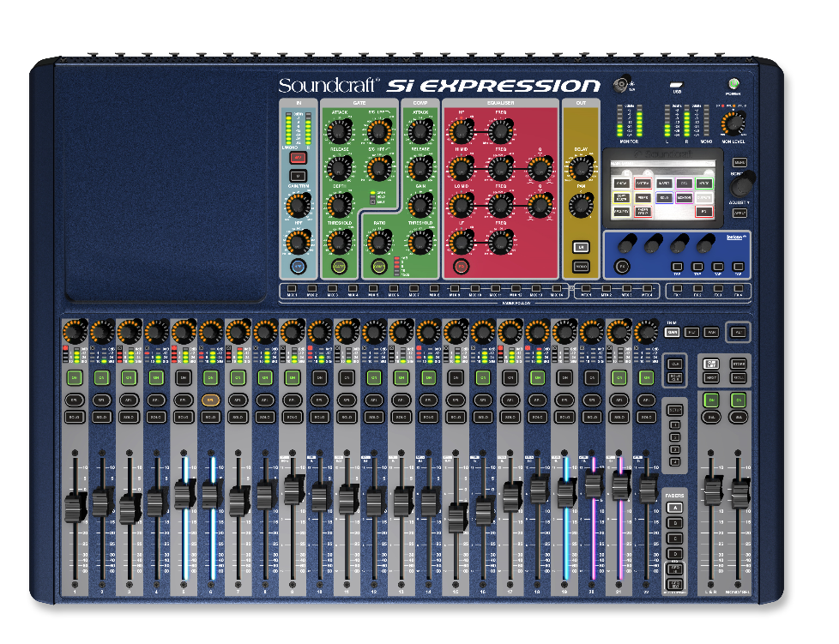This screenshot has height=644, width=839.
Task: Click the HI MID FREQ knob
Action: 500,168
